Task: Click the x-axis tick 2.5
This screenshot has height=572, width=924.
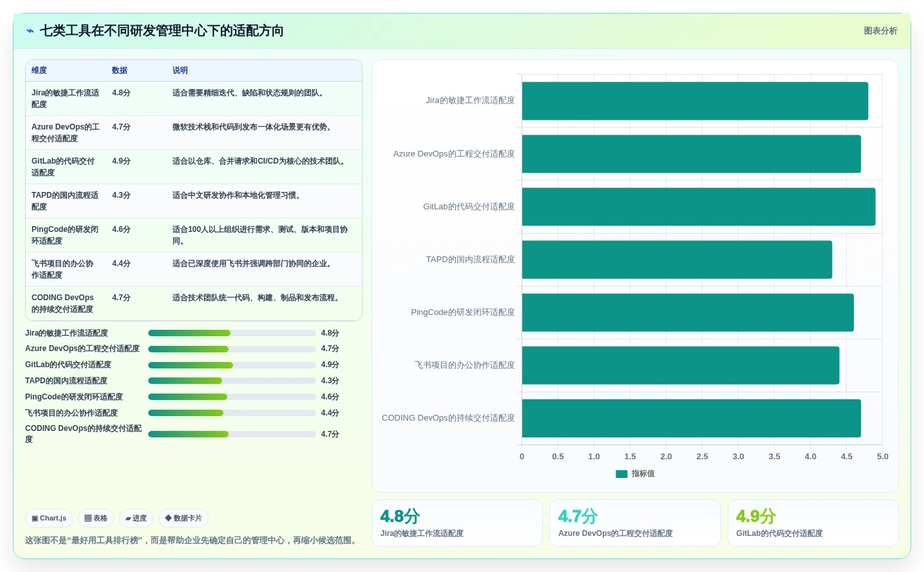Action: 702,457
